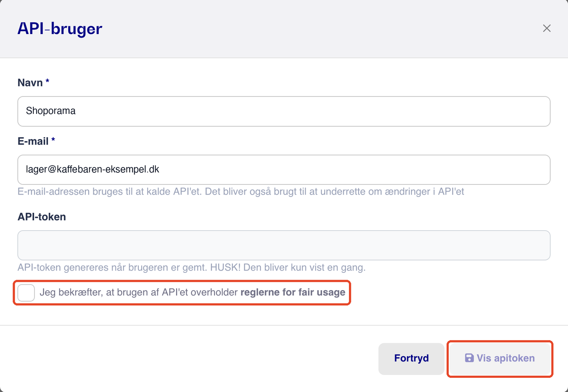The height and width of the screenshot is (392, 568).
Task: Open the 'reglerne for fair usage' link
Action: 293,292
